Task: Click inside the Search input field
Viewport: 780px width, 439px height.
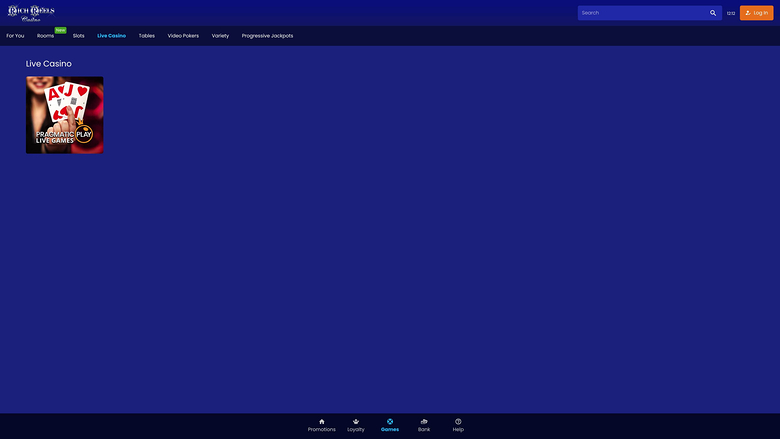Action: [640, 13]
